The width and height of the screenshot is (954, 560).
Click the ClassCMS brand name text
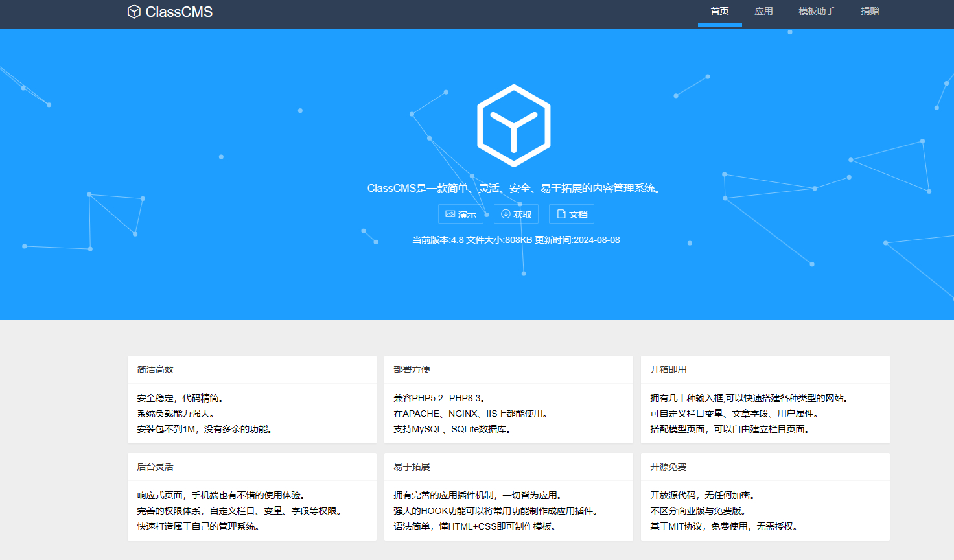click(x=179, y=12)
